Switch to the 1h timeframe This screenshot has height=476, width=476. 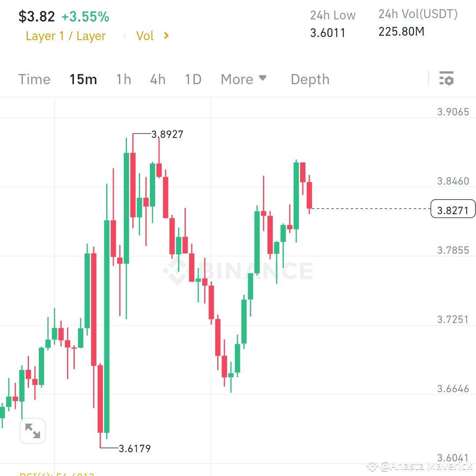(123, 79)
